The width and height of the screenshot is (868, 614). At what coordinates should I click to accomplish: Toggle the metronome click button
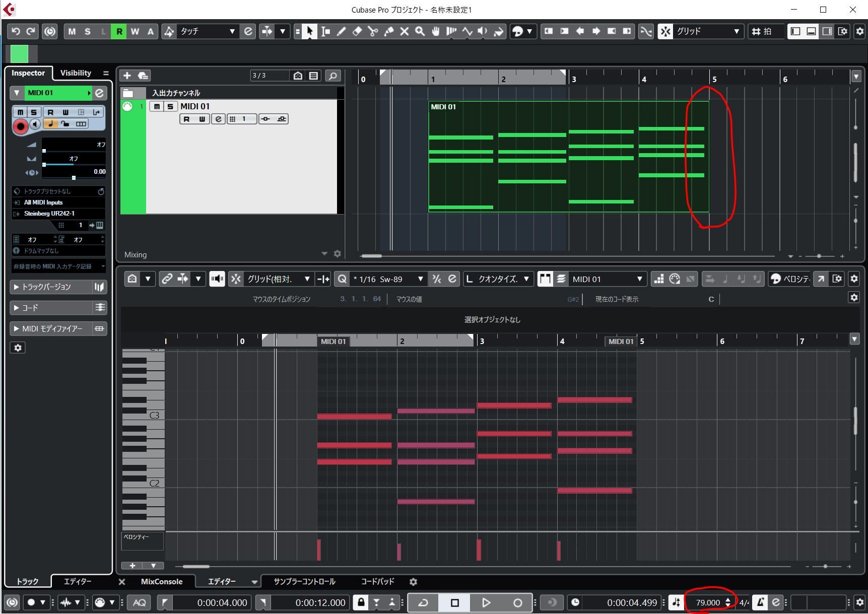coord(760,602)
